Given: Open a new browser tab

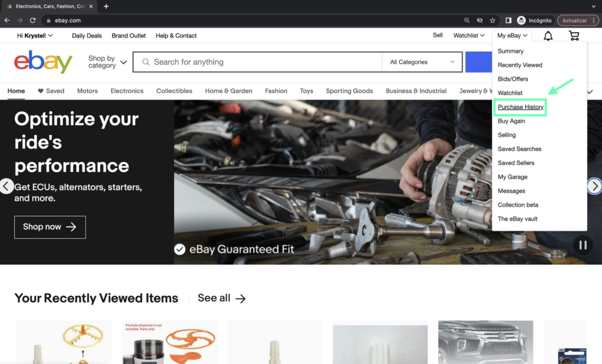Looking at the screenshot, I should pos(106,6).
